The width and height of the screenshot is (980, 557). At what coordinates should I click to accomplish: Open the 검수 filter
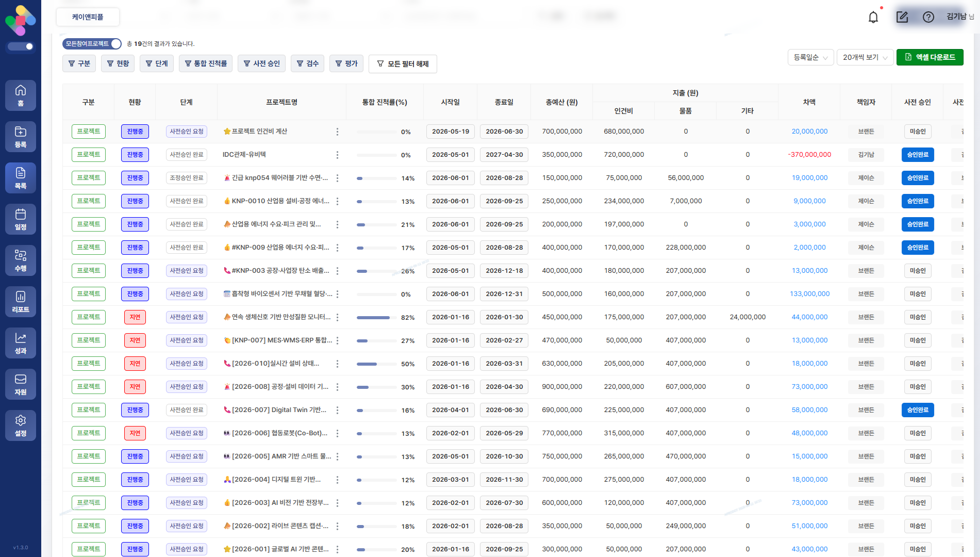pos(307,63)
